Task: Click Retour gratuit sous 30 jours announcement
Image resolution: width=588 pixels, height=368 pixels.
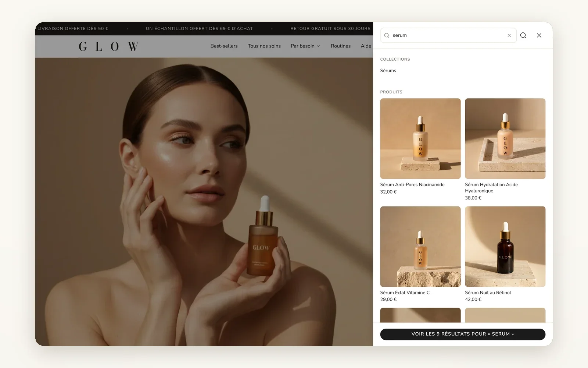Action: coord(330,28)
